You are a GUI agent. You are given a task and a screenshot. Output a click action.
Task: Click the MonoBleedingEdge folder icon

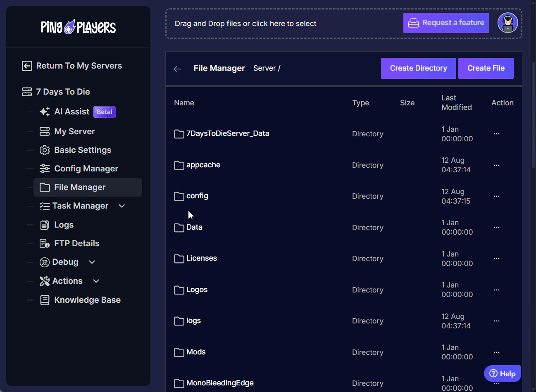pos(179,383)
